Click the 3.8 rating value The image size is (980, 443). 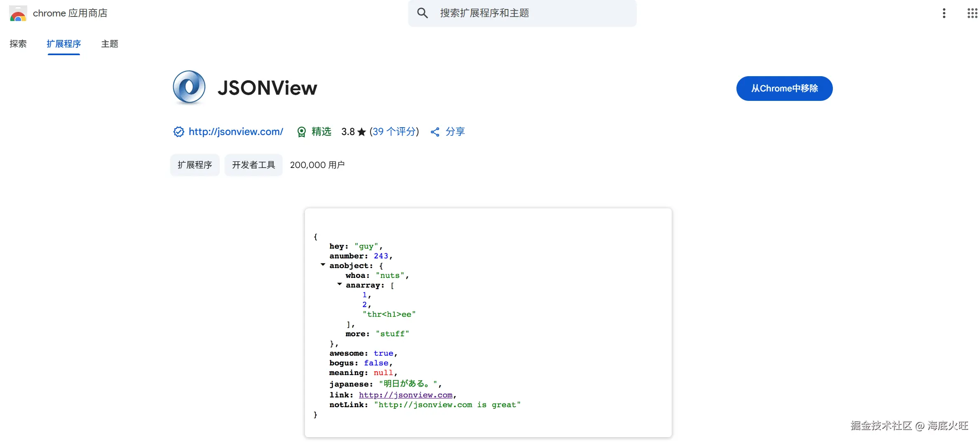(348, 132)
